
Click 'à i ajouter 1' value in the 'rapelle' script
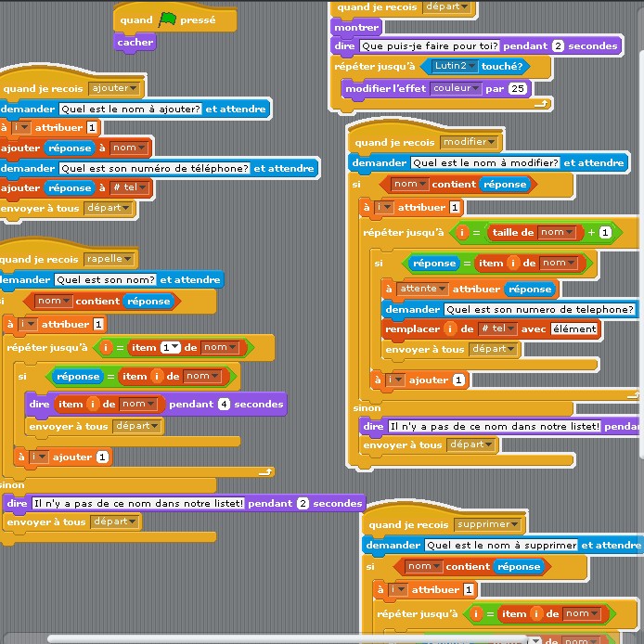tap(102, 457)
